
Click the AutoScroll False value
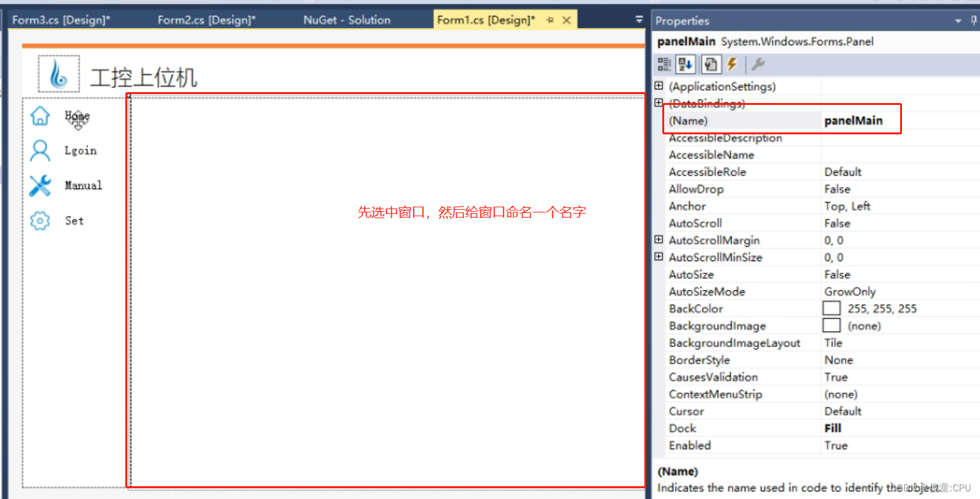(x=837, y=223)
